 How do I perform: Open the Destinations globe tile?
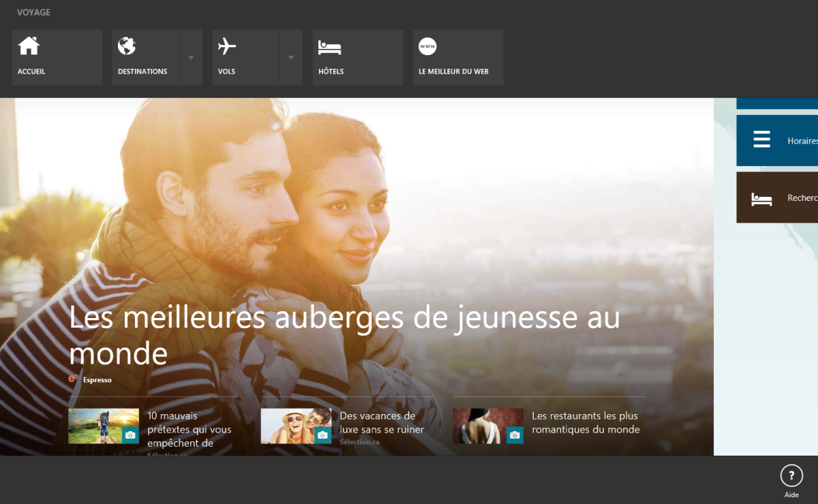point(145,57)
